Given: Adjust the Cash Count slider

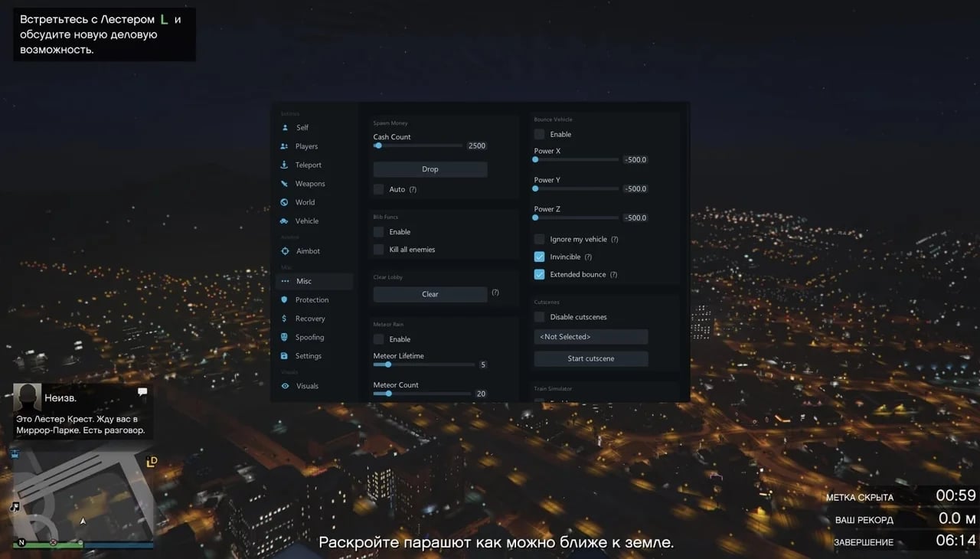Looking at the screenshot, I should click(418, 145).
